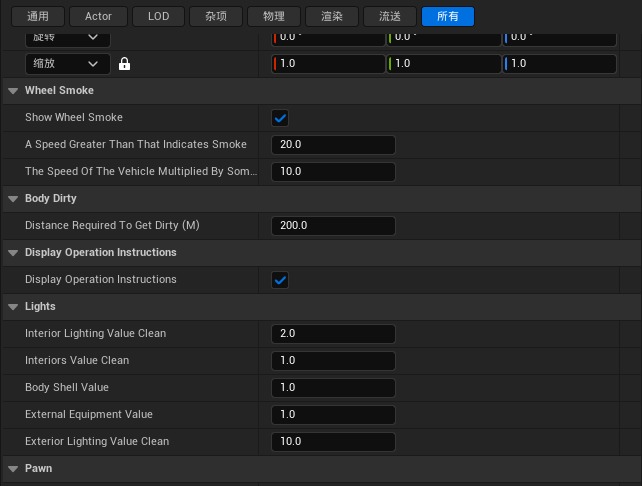The width and height of the screenshot is (642, 486).
Task: Switch to the LOD filter tab
Action: pos(158,16)
